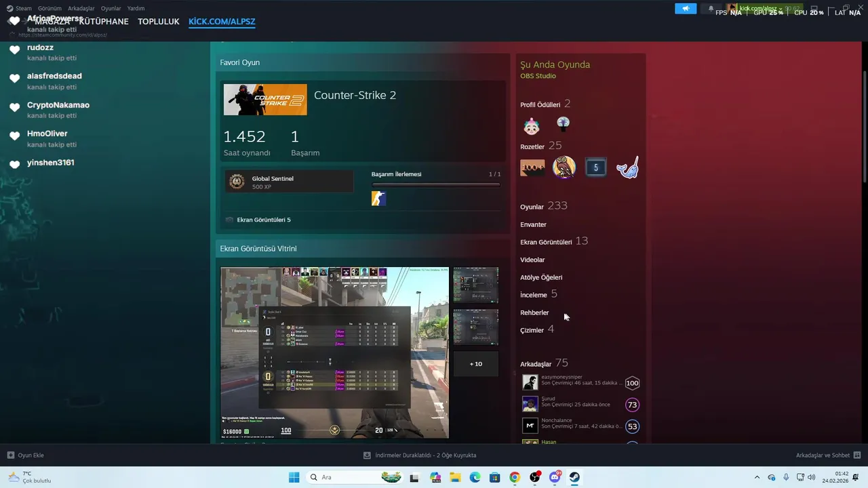The image size is (868, 488).
Task: Open first profile award character icon
Action: coord(532,125)
